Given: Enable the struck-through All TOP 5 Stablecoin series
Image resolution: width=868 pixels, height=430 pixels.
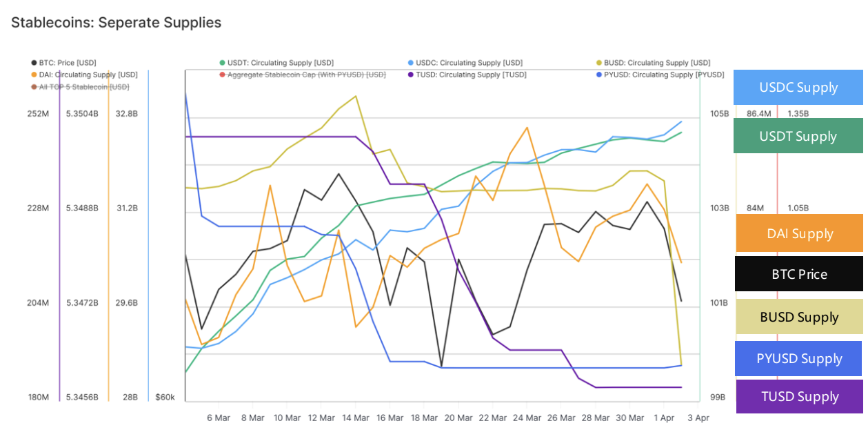Looking at the screenshot, I should coord(80,86).
